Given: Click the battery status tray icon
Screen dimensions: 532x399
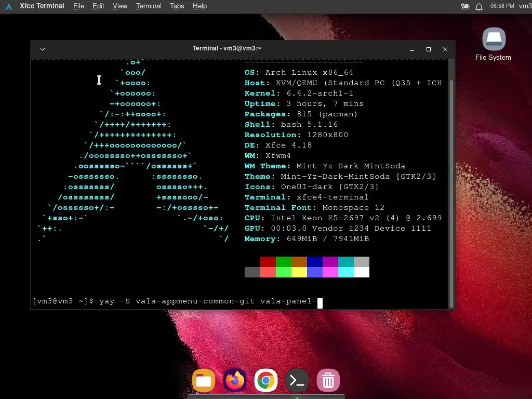Looking at the screenshot, I should [x=465, y=6].
